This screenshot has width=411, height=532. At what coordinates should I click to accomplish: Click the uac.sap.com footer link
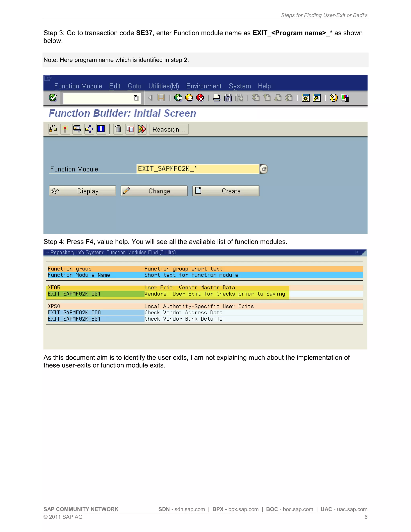coord(352,509)
